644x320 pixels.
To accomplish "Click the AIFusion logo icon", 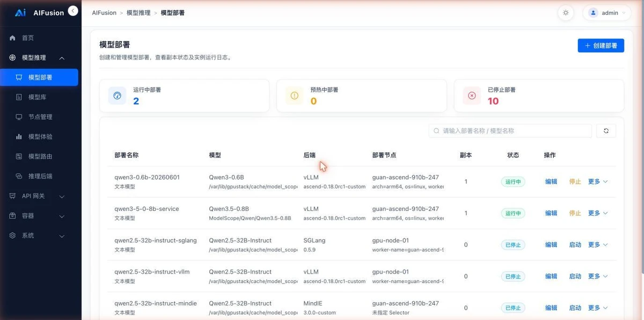I will [x=20, y=13].
